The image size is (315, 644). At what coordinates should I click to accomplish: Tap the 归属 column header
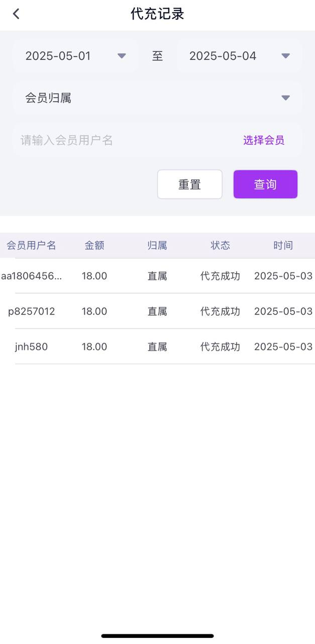[157, 245]
